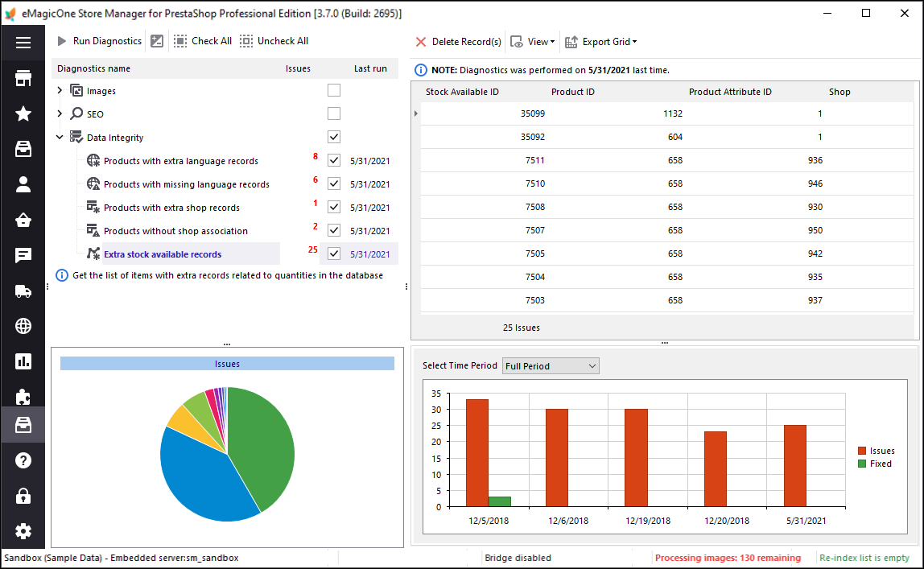Sort by Stock Available ID column header

(x=462, y=92)
